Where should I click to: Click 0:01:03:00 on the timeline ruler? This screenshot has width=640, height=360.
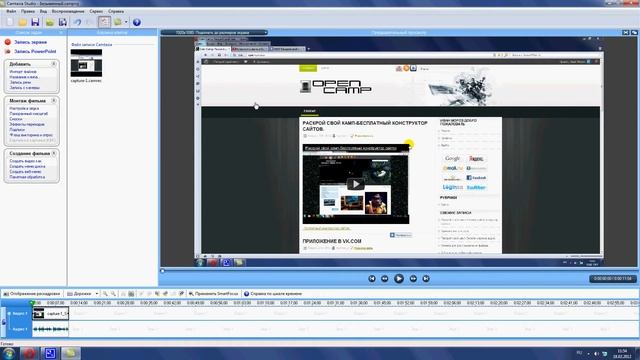click(242, 303)
